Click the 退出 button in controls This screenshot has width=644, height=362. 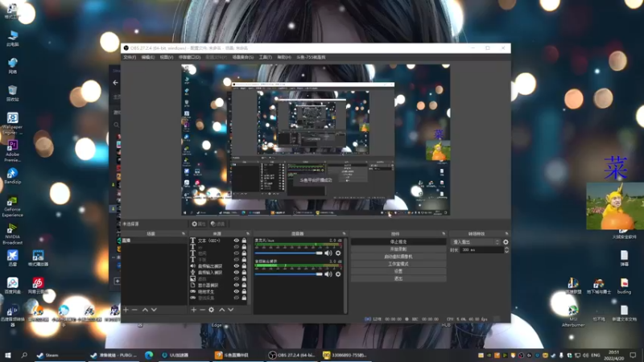(398, 278)
